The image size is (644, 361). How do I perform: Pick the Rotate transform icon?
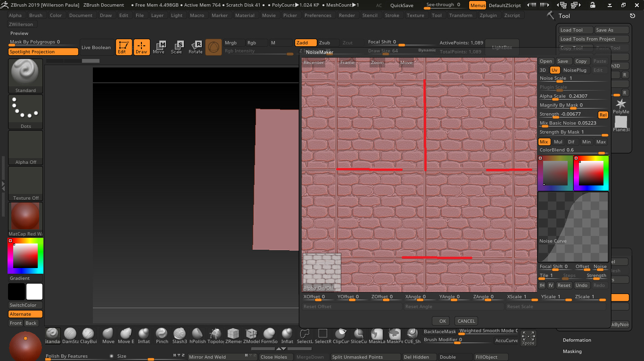click(x=195, y=47)
